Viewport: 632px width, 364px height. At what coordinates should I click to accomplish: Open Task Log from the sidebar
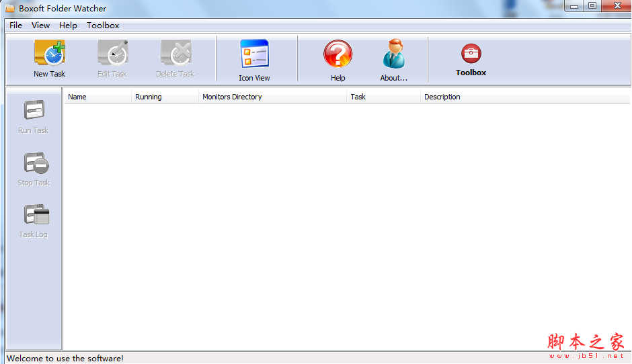(x=34, y=221)
